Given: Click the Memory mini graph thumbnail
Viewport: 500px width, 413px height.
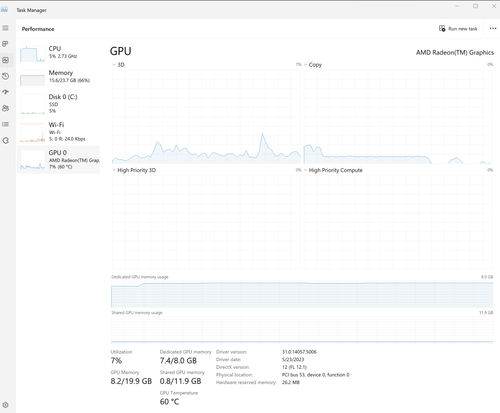Looking at the screenshot, I should pyautogui.click(x=32, y=78).
